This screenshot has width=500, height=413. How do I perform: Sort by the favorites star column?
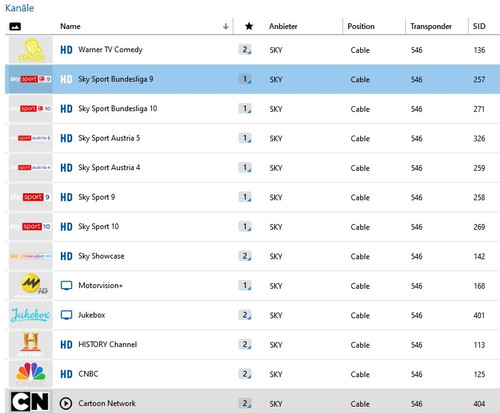[249, 26]
